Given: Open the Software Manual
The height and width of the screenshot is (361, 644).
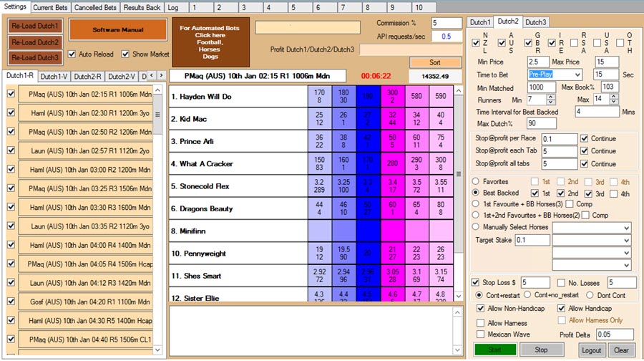Looking at the screenshot, I should coord(117,30).
